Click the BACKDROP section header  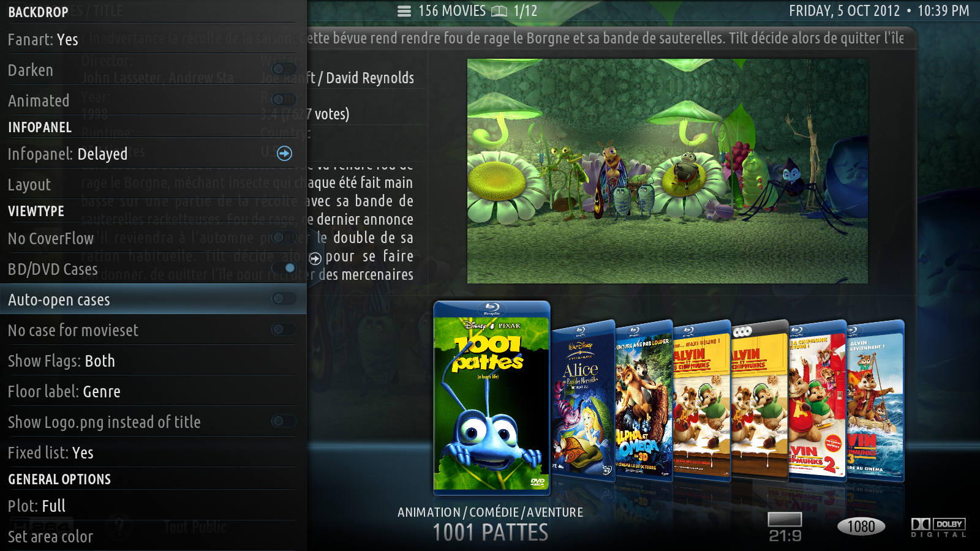click(x=38, y=12)
